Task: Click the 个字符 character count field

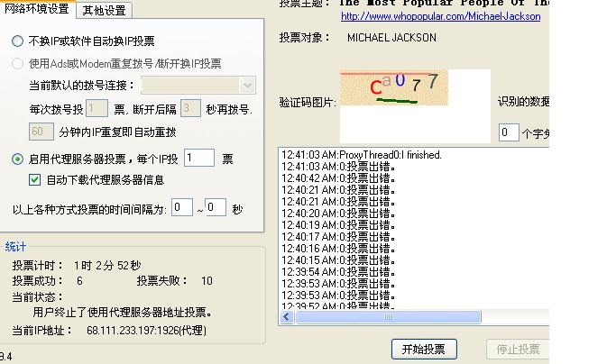Action: tap(509, 133)
